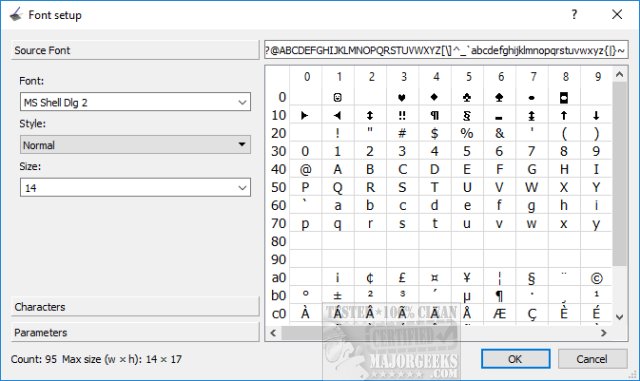
Task: Select the Æ character cell
Action: (499, 313)
